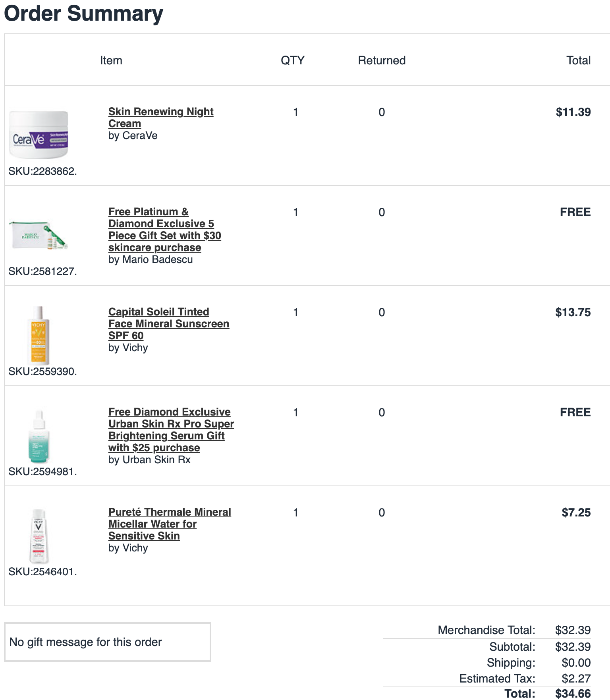Screen dimensions: 610x700
Task: Select the SKU:2283862 text
Action: point(43,171)
